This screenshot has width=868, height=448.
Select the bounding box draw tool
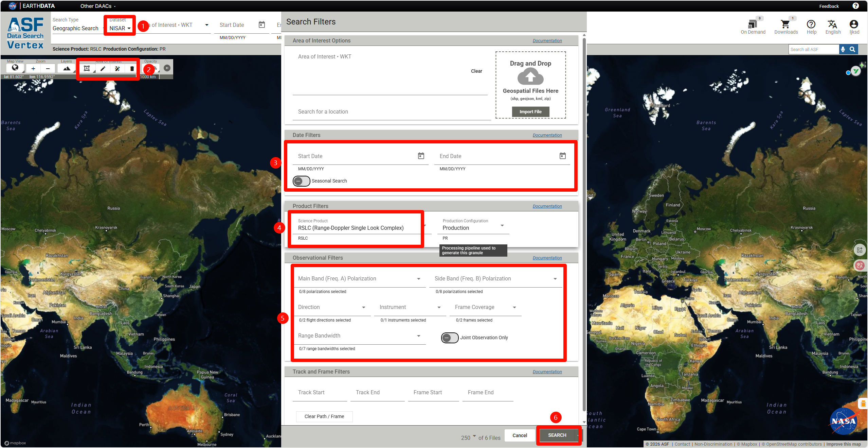point(87,68)
